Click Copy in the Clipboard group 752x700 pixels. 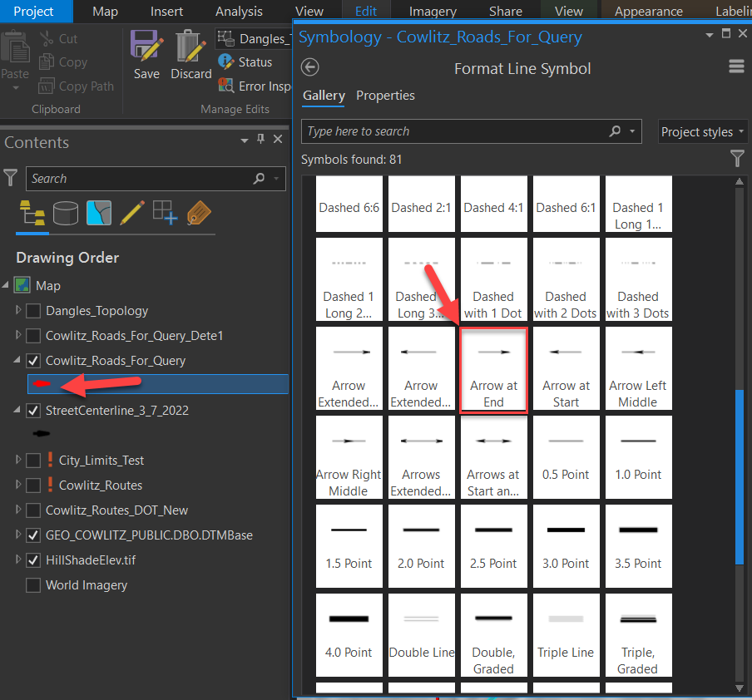pos(62,62)
